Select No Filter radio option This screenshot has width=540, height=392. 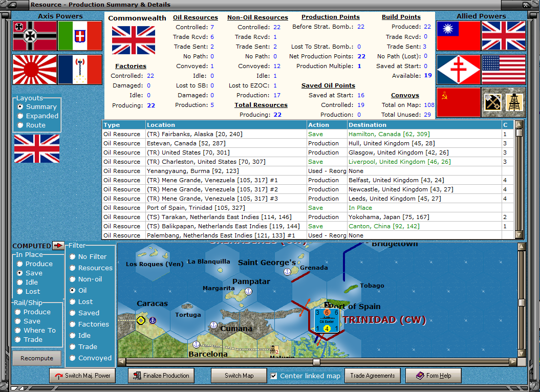88,256
